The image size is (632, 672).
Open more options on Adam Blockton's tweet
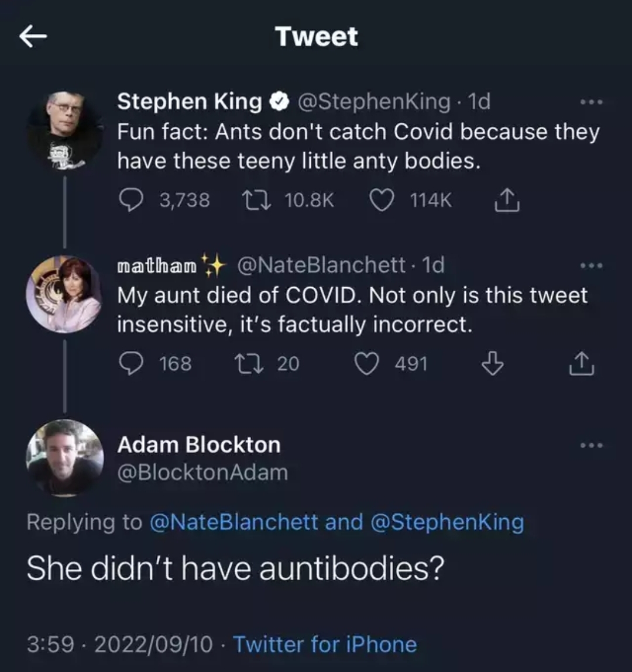point(591,446)
